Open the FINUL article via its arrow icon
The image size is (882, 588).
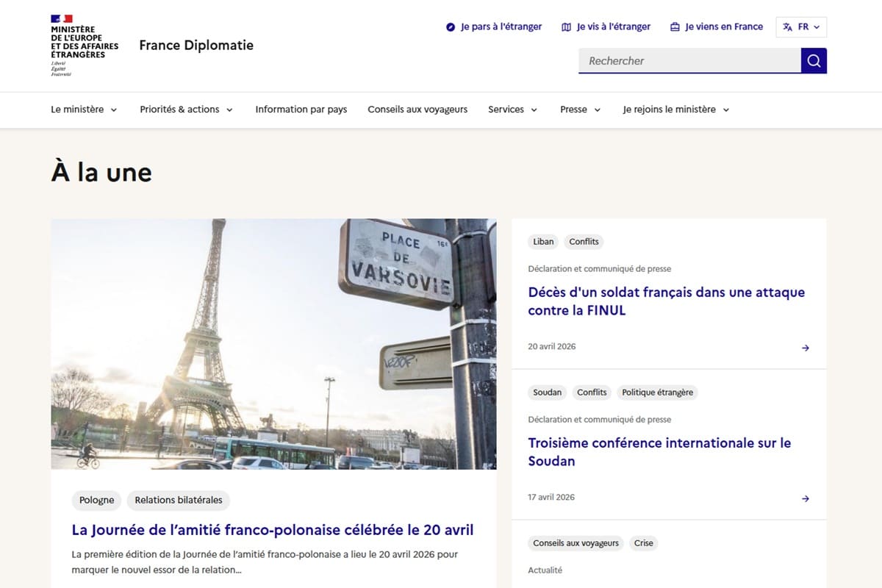(x=806, y=348)
